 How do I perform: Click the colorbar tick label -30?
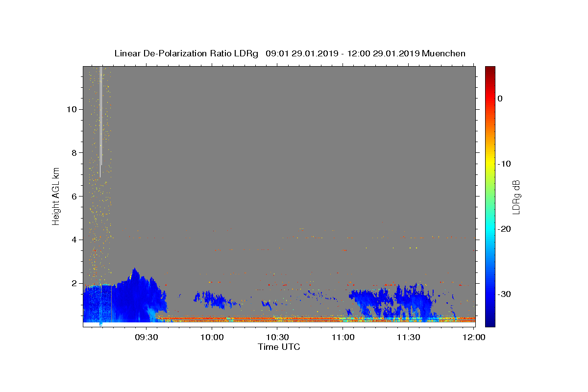pyautogui.click(x=505, y=294)
